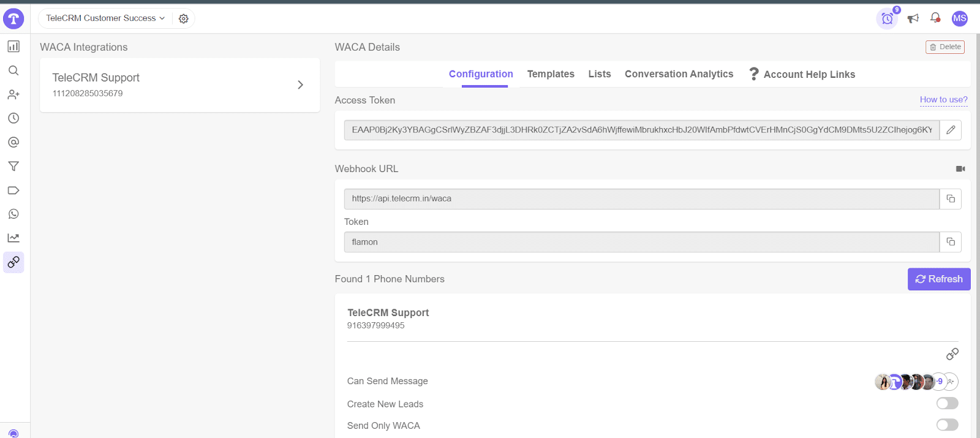Expand the TeleCRM Support integration chevron
Viewport: 980px width, 438px height.
(300, 85)
